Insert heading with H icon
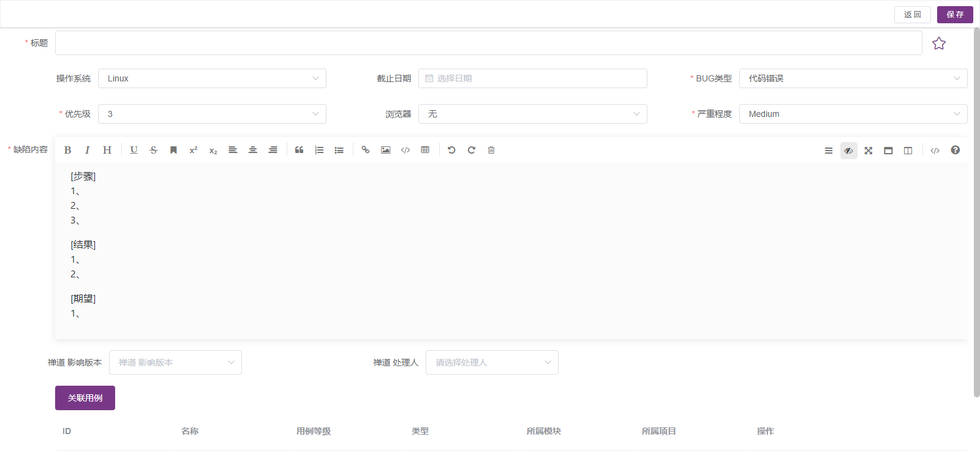This screenshot has height=461, width=980. [107, 150]
